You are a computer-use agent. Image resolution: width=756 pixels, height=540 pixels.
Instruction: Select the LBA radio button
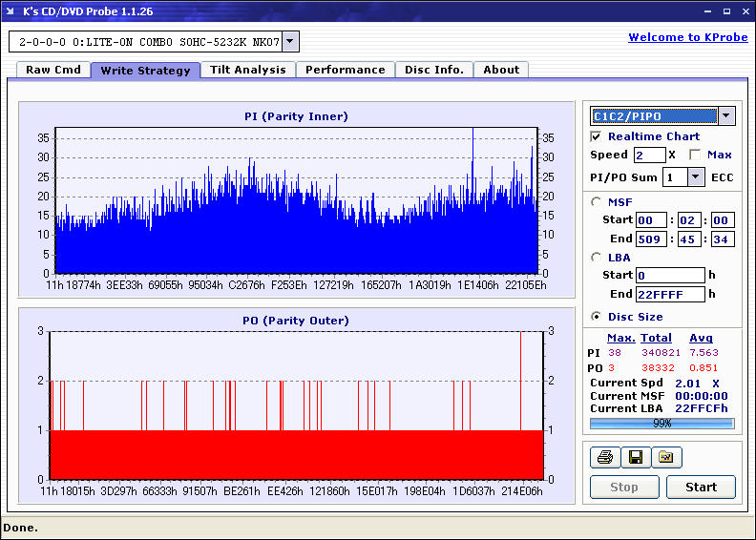pyautogui.click(x=597, y=258)
